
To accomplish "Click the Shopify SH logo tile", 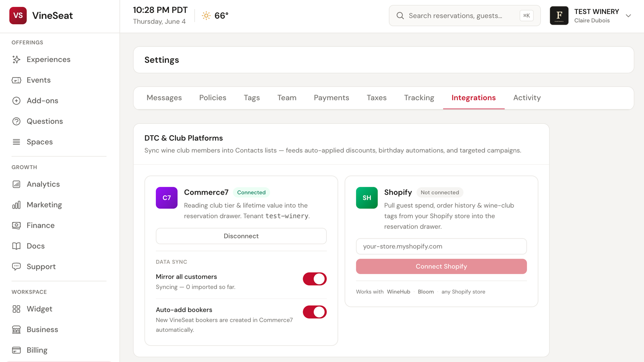I will 367,198.
